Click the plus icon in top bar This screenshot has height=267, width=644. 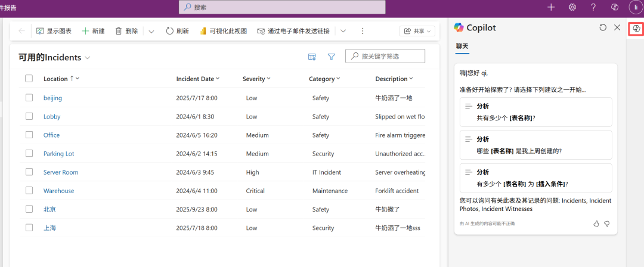tap(551, 7)
